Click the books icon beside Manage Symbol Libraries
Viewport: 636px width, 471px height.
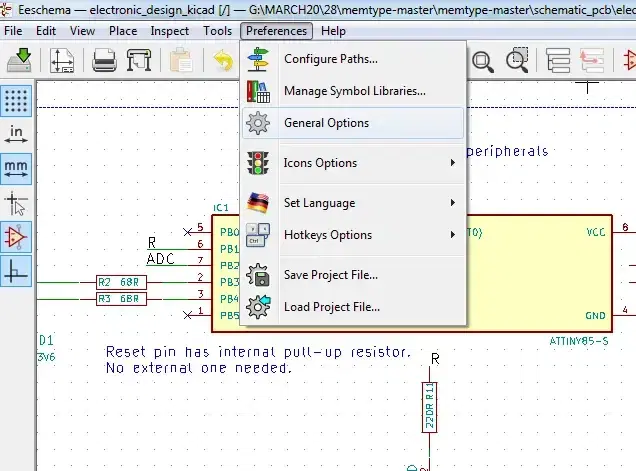(258, 91)
